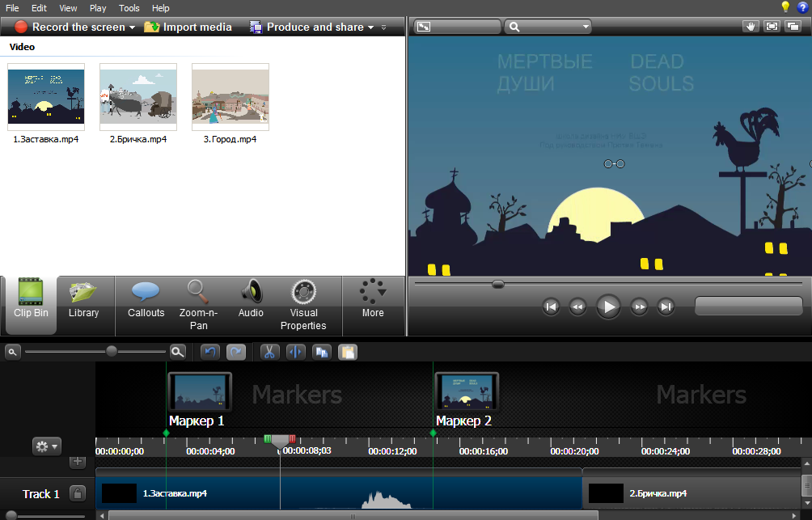
Task: Toggle the pan hand mode icon
Action: 750,27
